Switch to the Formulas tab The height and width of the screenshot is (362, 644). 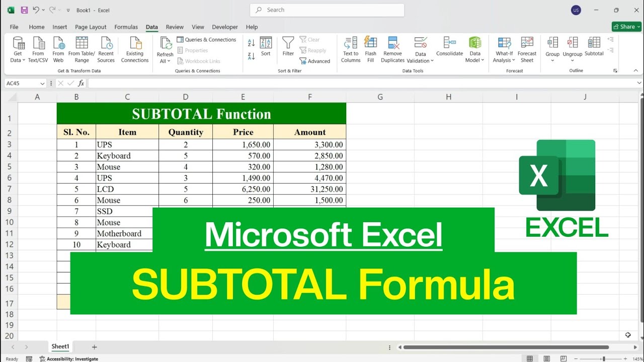tap(126, 27)
